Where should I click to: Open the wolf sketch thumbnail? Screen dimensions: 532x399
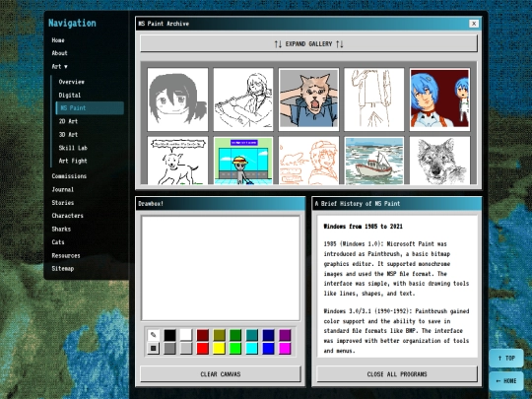tap(439, 161)
